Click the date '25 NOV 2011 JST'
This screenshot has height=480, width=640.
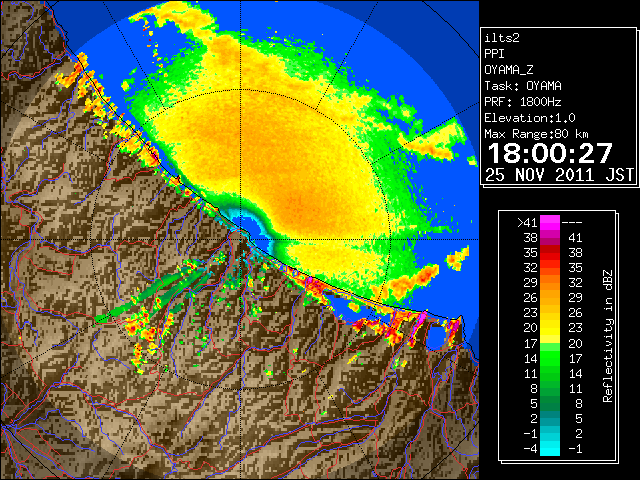pos(559,175)
